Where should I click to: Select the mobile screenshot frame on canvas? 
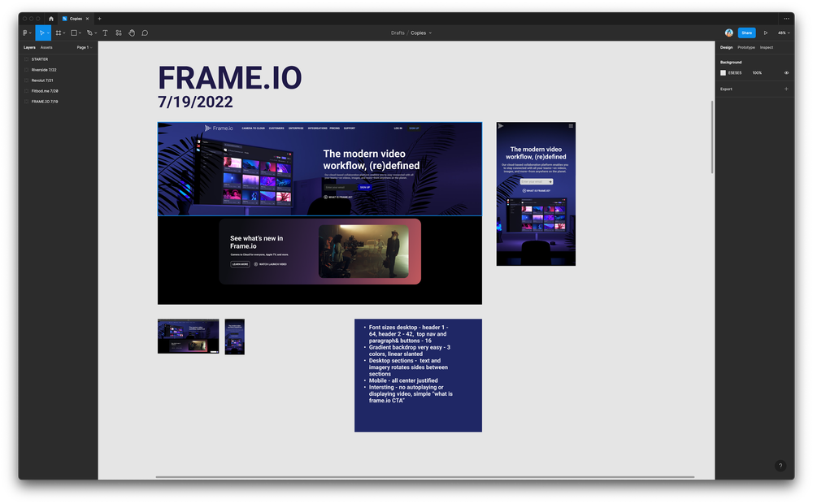pyautogui.click(x=536, y=194)
